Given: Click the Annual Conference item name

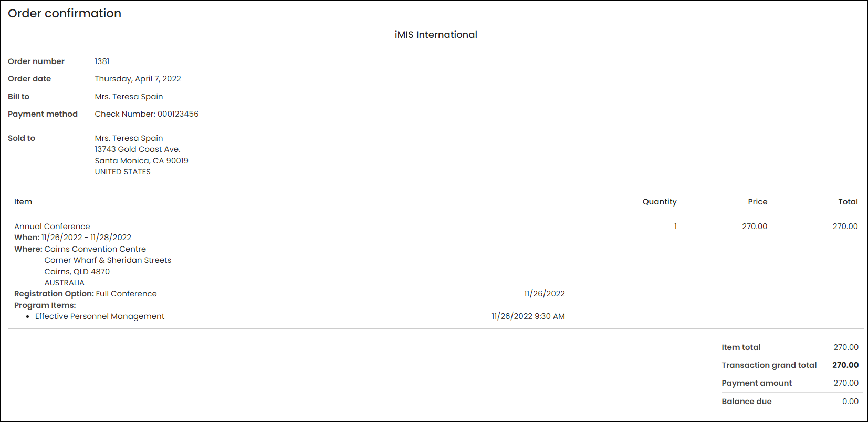Looking at the screenshot, I should [x=52, y=227].
